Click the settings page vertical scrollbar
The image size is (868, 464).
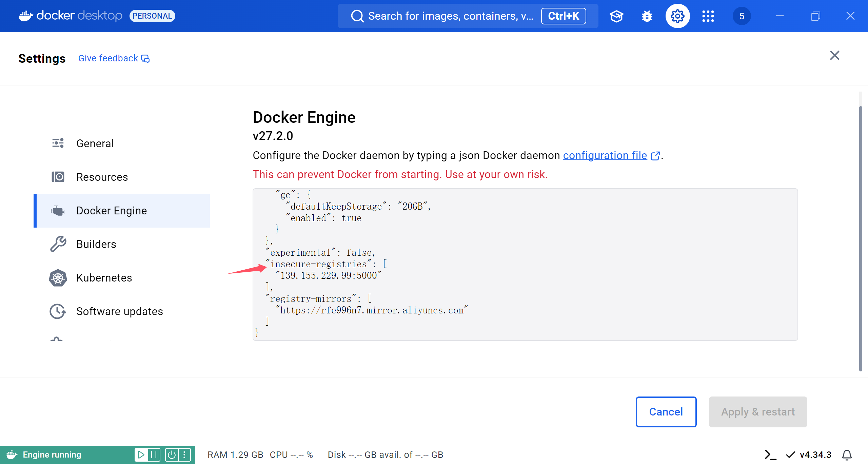(x=860, y=237)
